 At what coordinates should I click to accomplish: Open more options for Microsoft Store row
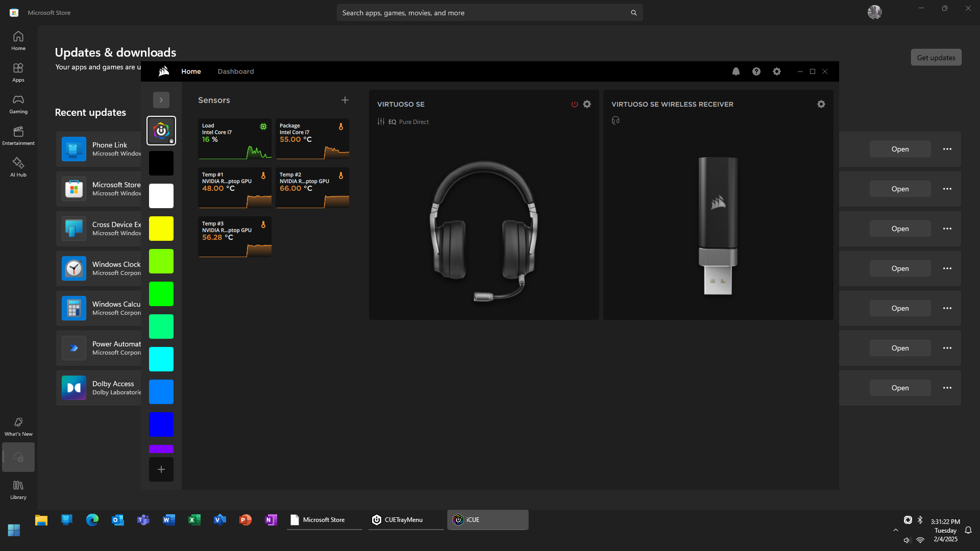point(947,189)
